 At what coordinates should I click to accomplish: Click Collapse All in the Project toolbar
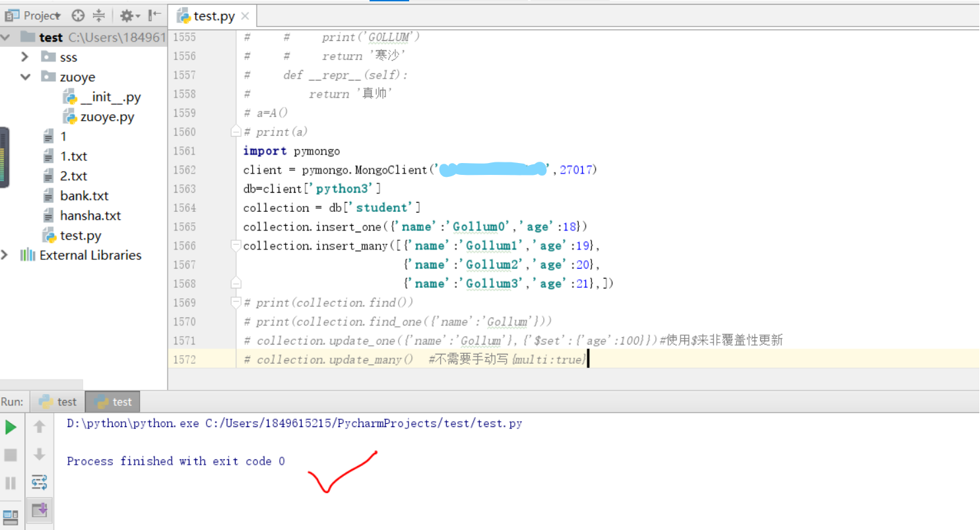click(100, 15)
